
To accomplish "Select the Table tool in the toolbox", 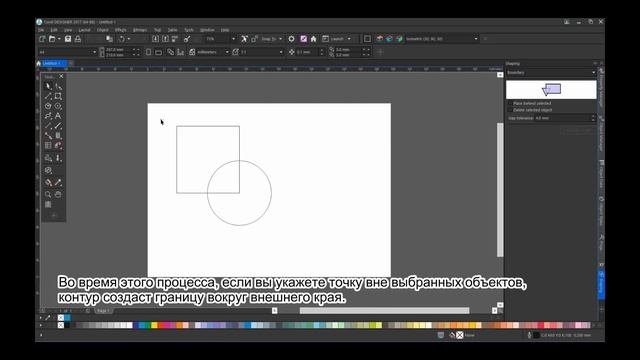I will pos(48,145).
